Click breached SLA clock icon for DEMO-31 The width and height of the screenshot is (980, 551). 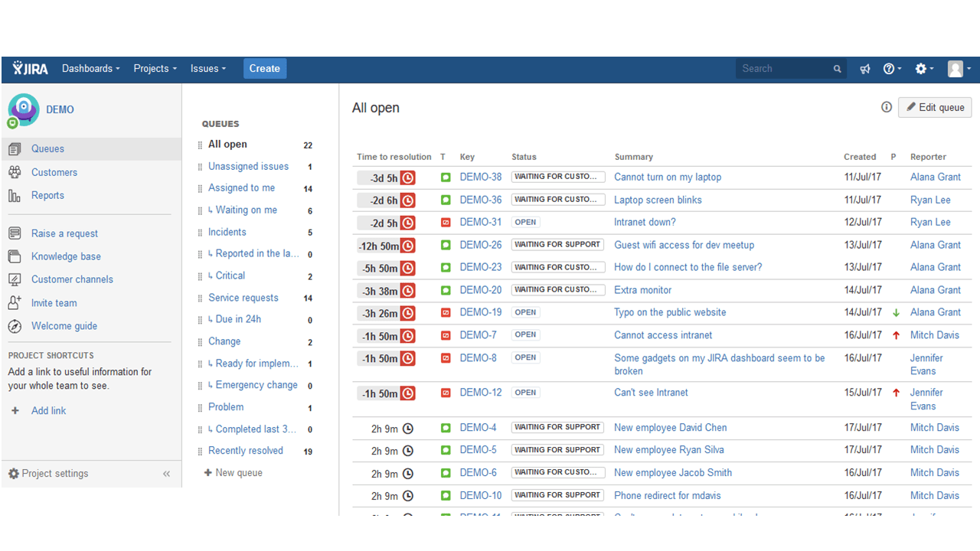(x=408, y=223)
